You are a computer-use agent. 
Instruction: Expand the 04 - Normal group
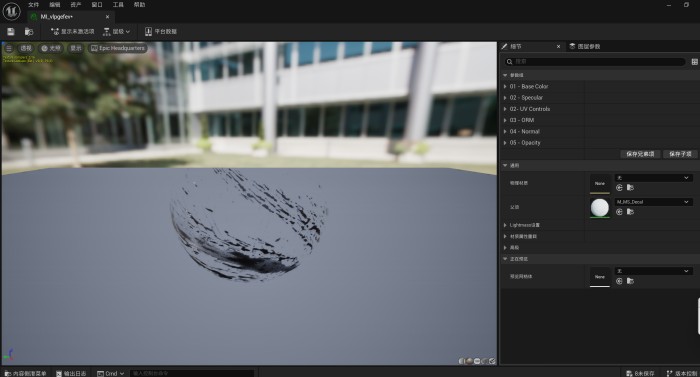[x=505, y=131]
